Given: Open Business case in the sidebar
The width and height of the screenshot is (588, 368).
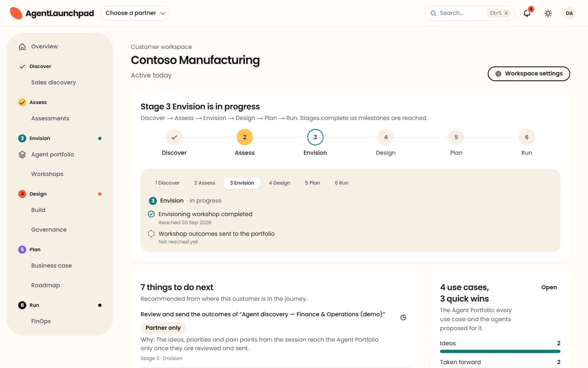Looking at the screenshot, I should point(51,266).
